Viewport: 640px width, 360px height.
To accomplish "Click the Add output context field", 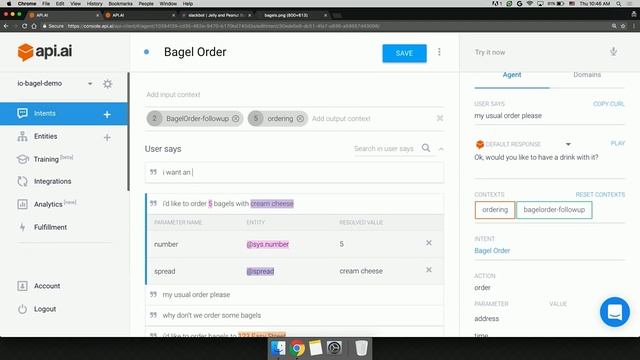I will 341,119.
